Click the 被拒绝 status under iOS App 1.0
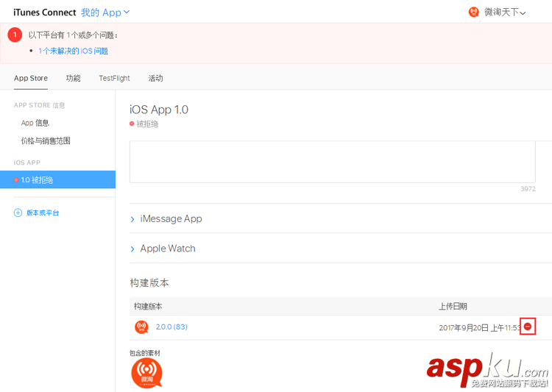Image resolution: width=552 pixels, height=392 pixels. [x=147, y=124]
